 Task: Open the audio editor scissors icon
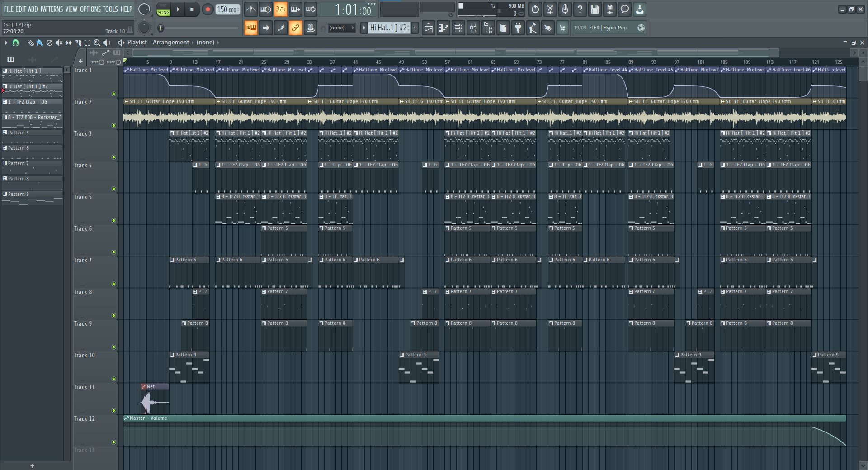point(550,9)
